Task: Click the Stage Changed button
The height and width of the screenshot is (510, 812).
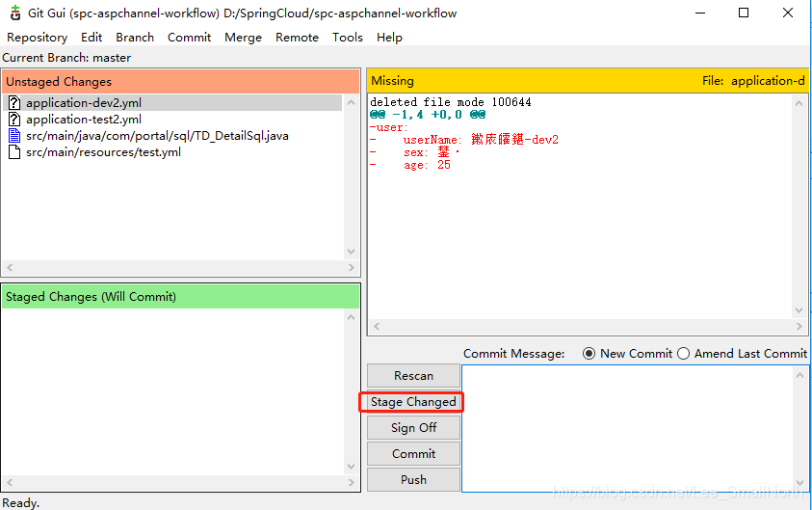Action: [x=414, y=402]
